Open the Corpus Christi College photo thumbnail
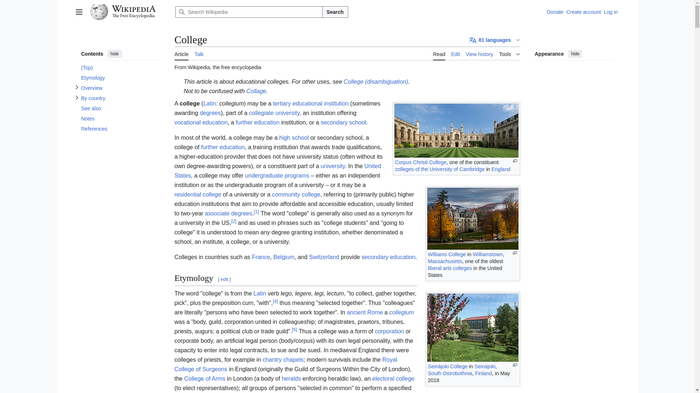 click(x=456, y=130)
